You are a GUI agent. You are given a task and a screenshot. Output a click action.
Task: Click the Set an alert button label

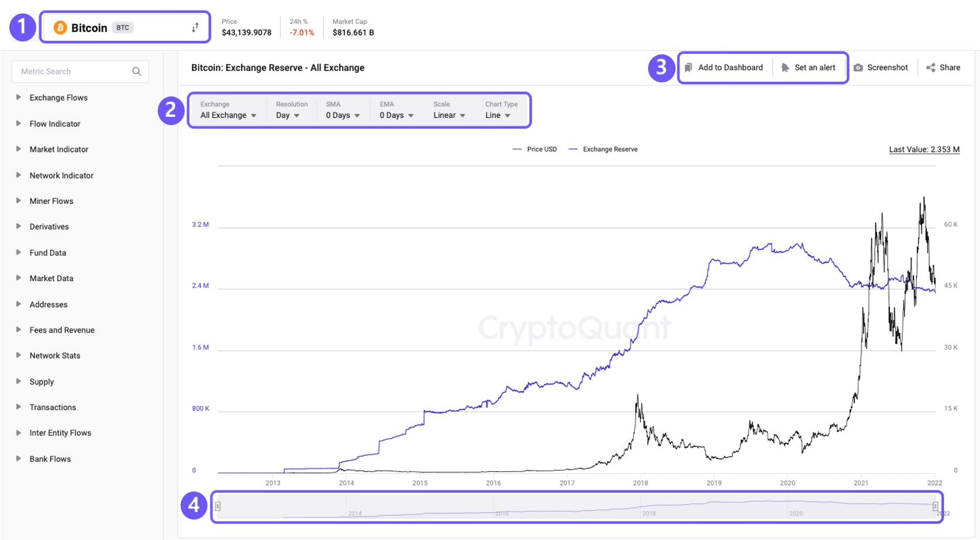click(815, 68)
